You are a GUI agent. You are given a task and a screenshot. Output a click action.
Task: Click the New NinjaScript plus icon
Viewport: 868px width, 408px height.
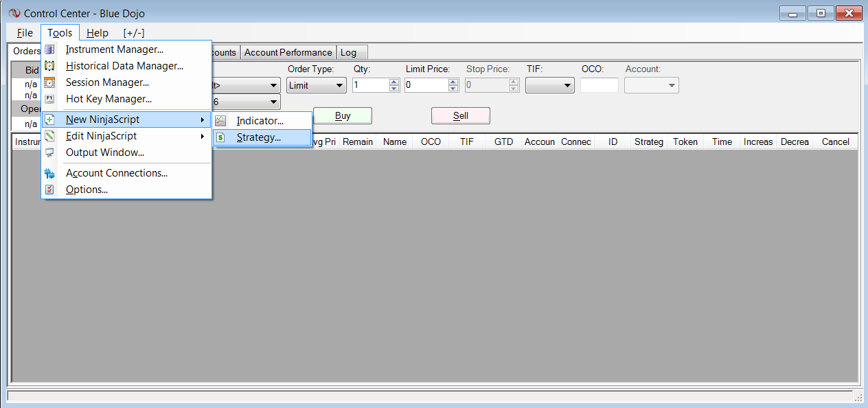(x=49, y=120)
